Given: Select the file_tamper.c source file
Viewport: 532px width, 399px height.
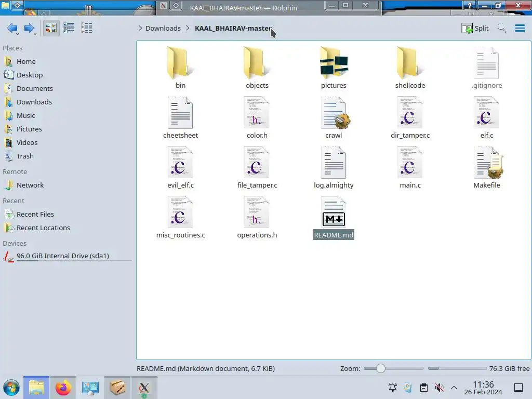Looking at the screenshot, I should pyautogui.click(x=257, y=168).
